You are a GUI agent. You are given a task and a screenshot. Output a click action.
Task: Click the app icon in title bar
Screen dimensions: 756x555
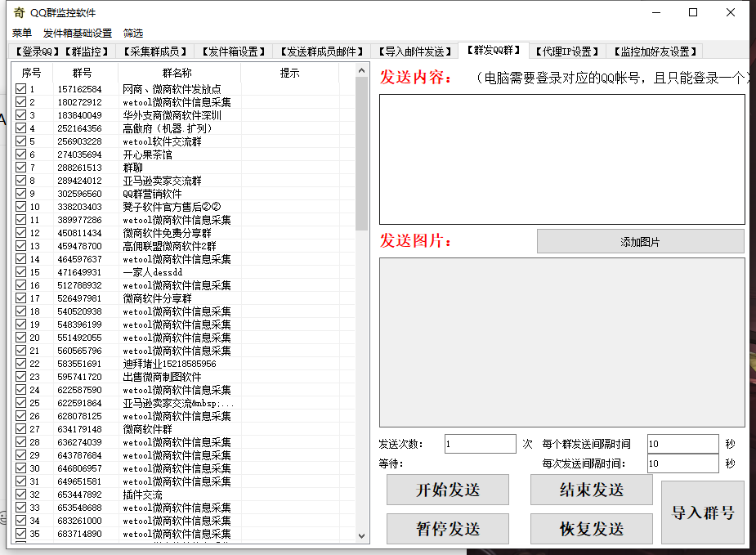coord(18,12)
